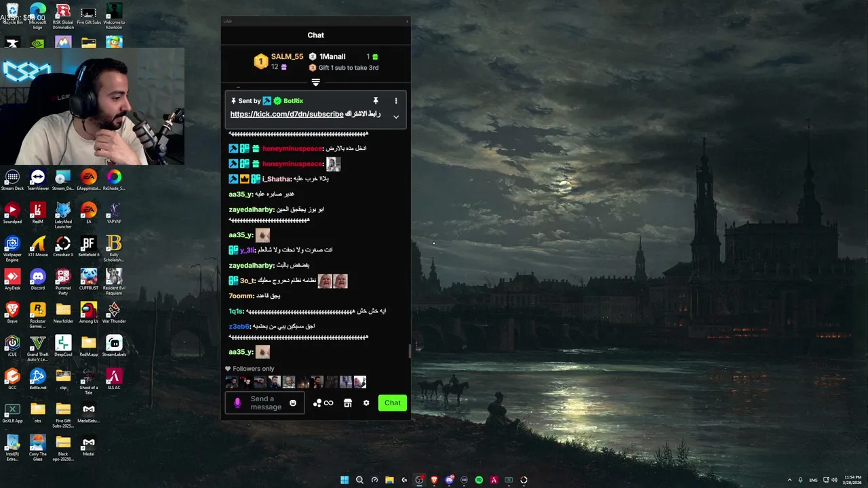Open YAPYAP desktop shortcut
Screen dimensions: 868x488
coord(114,213)
